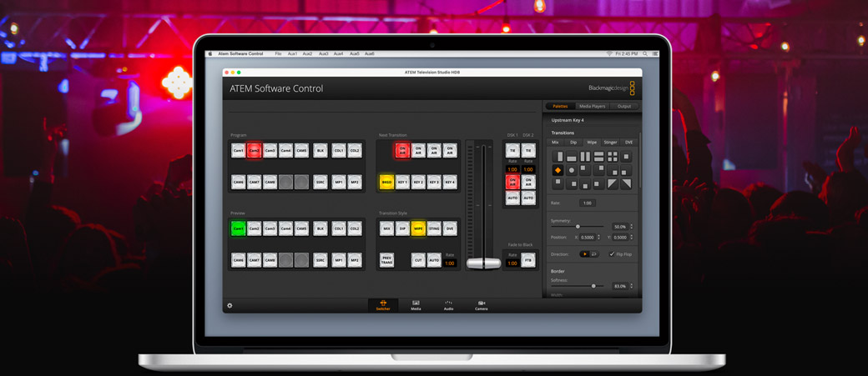This screenshot has height=376, width=868.
Task: Adjust the Position X stepper arrows
Action: [x=598, y=238]
